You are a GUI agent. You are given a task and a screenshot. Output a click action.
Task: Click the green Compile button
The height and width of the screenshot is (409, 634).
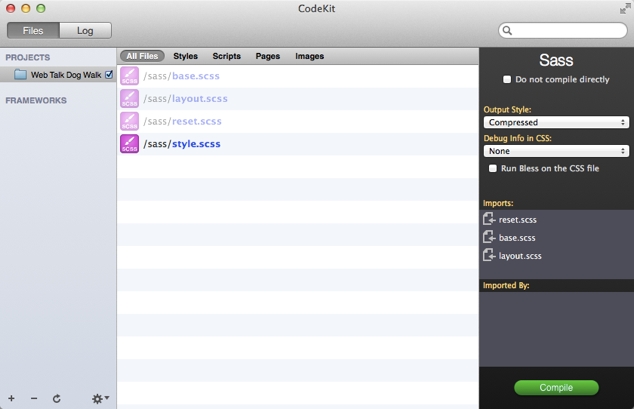556,388
